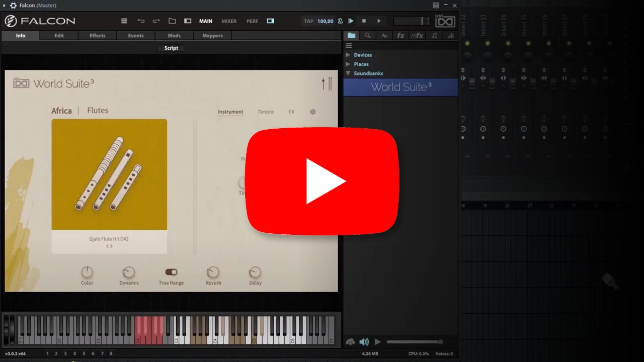Screen dimensions: 644x362
Task: Select the Effects tab
Action: coord(97,36)
